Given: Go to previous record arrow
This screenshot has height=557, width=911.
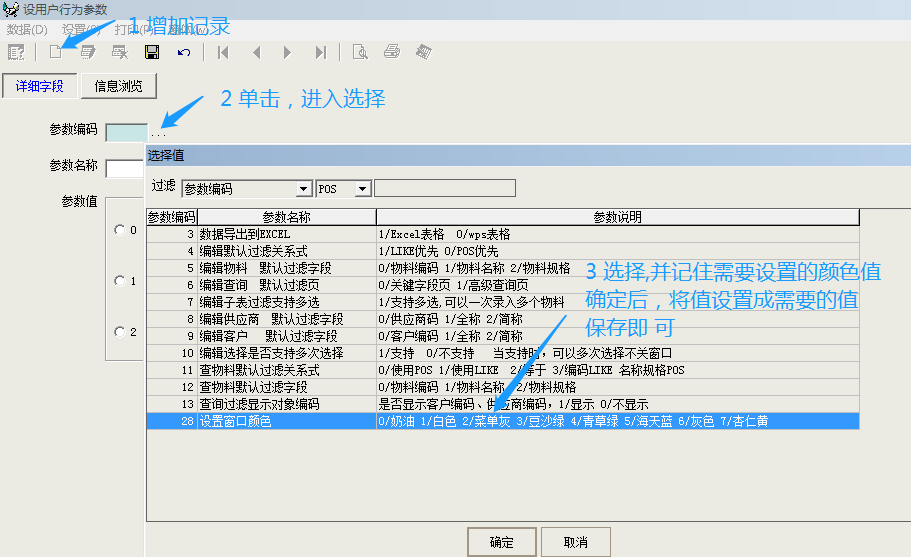Looking at the screenshot, I should 256,52.
